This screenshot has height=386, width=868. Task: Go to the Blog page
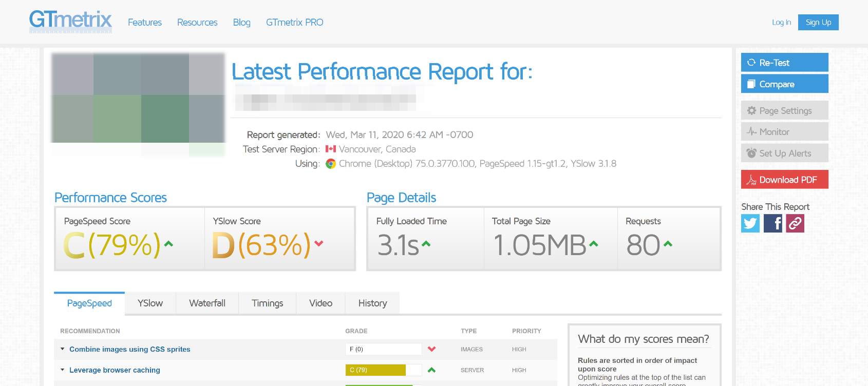click(x=241, y=22)
